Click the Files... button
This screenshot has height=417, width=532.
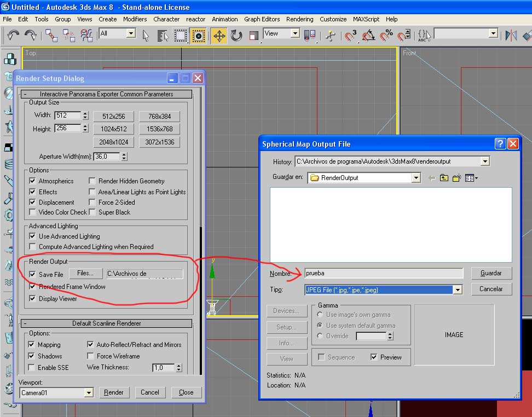point(85,273)
